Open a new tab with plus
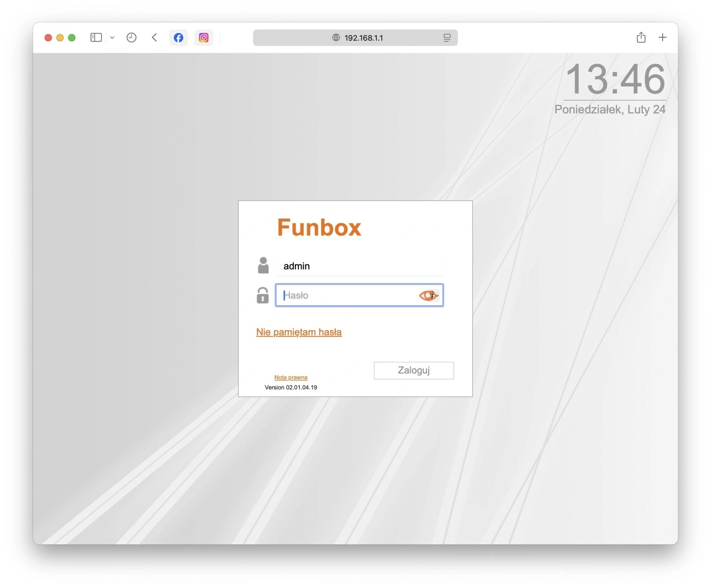 click(662, 37)
